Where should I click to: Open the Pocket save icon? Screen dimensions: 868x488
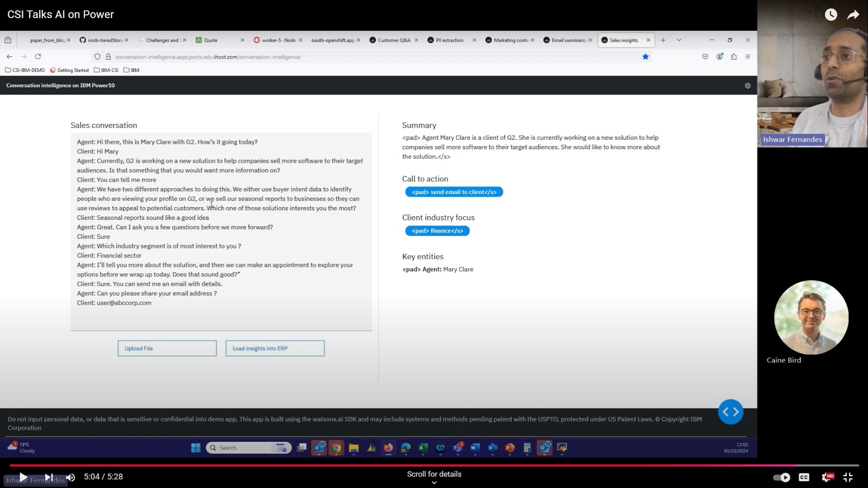[x=705, y=57]
